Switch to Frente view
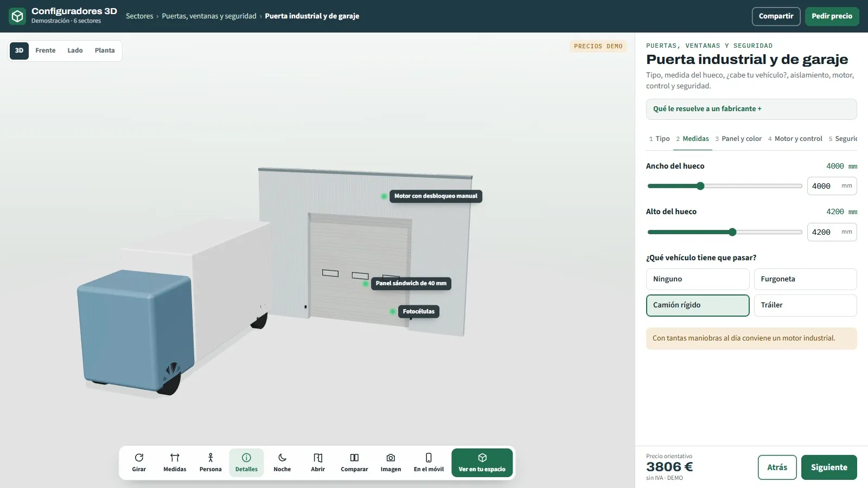Screen dimensions: 868x488 [x=46, y=50]
